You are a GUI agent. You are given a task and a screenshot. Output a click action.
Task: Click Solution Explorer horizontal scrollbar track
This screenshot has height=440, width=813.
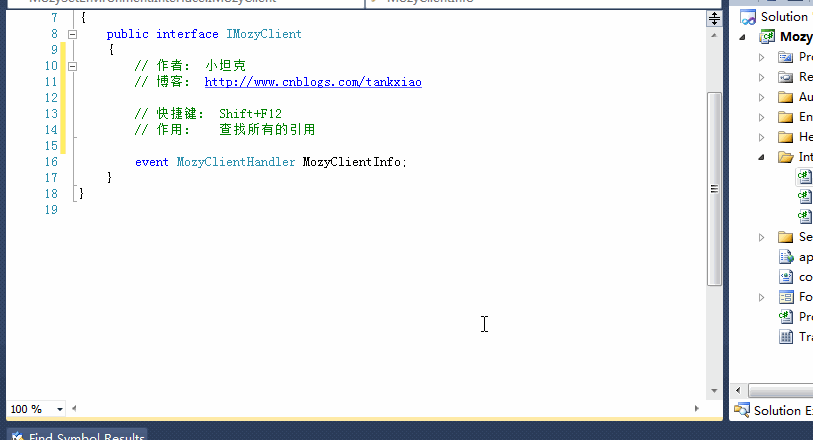click(781, 390)
